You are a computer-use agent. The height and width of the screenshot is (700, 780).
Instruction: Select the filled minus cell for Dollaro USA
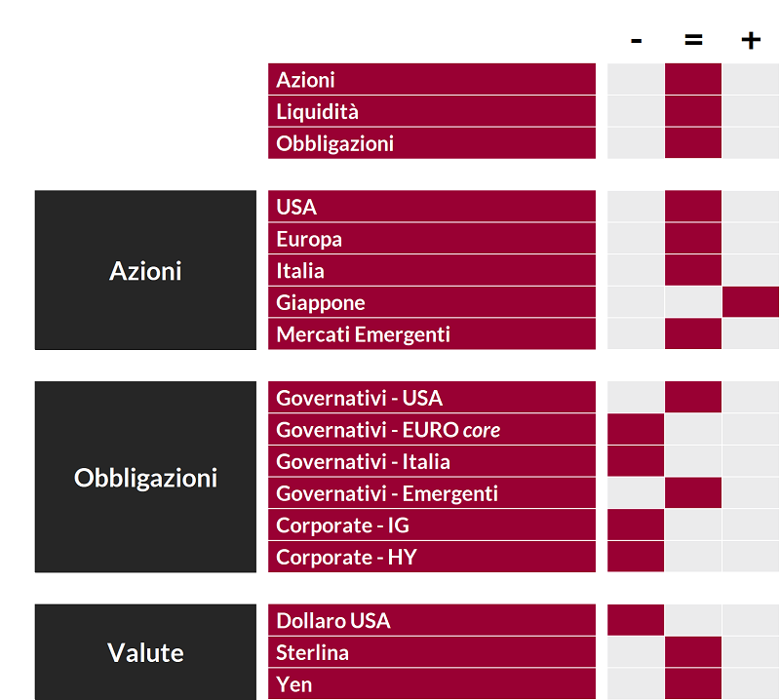pos(636,620)
